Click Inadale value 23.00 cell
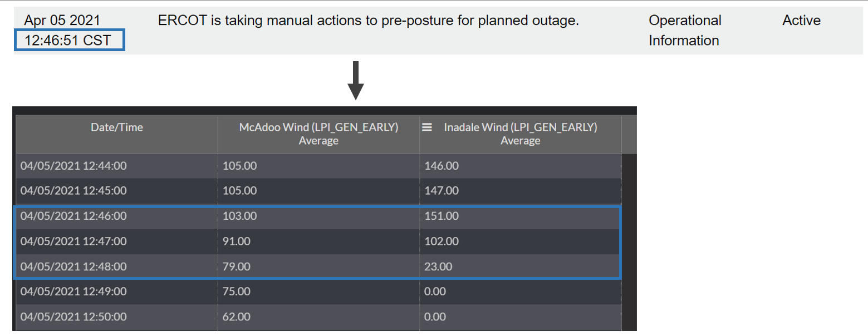 coord(438,266)
